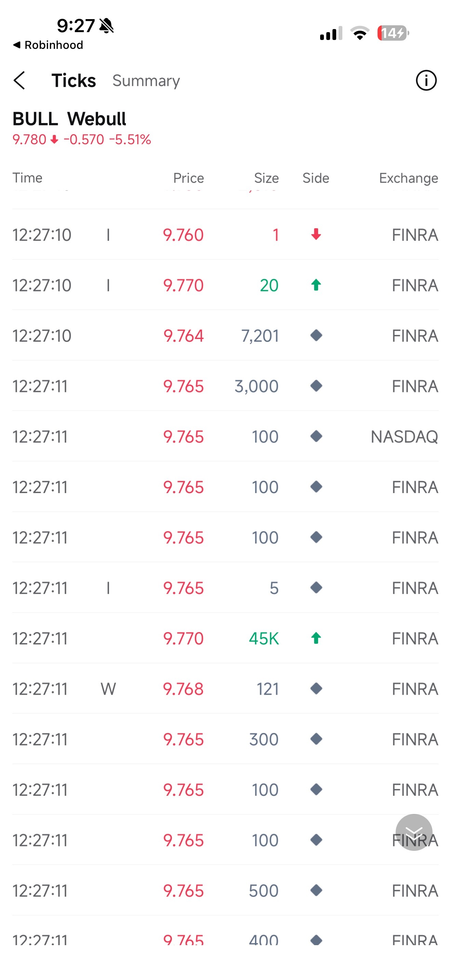This screenshot has width=451, height=980.
Task: Select the Ticks tab
Action: click(x=74, y=81)
